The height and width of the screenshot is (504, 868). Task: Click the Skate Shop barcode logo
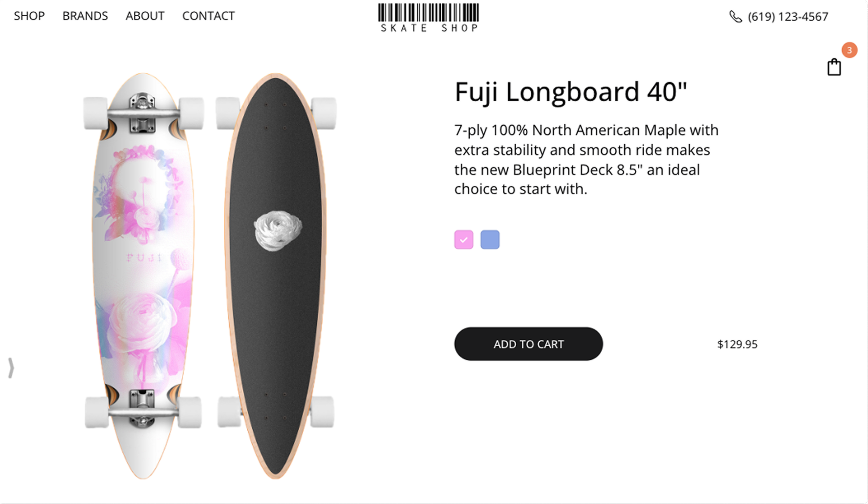coord(429,18)
